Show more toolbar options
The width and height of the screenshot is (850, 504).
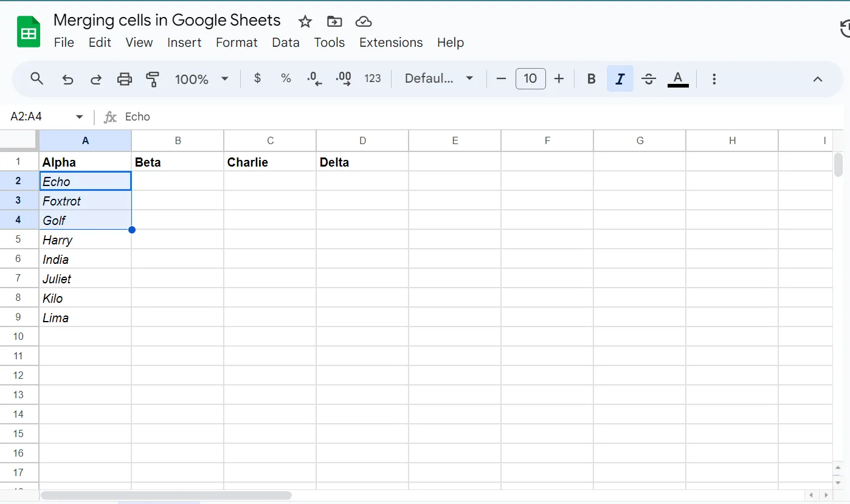[x=714, y=79]
